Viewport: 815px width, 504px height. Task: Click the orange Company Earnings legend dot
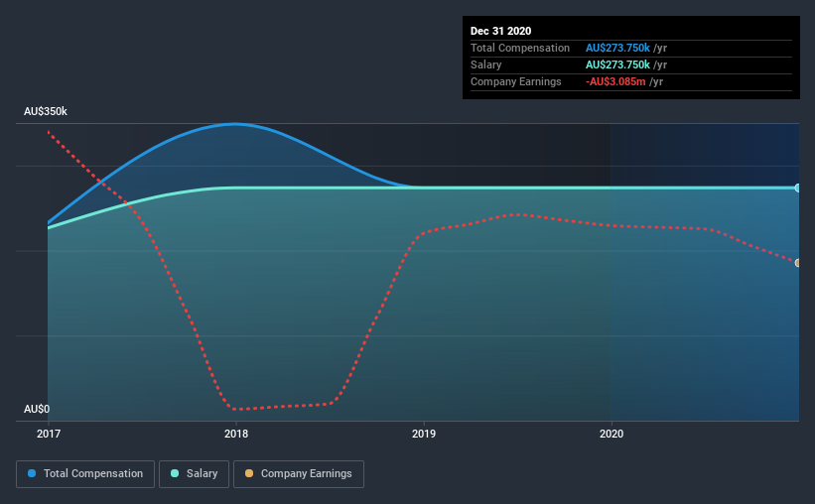[x=249, y=473]
